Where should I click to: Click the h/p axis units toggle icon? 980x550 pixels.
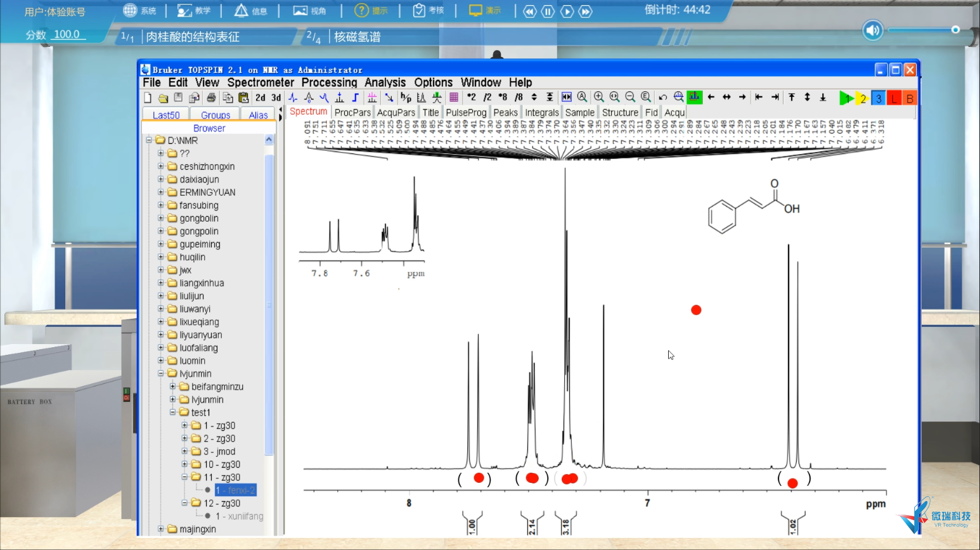(406, 98)
